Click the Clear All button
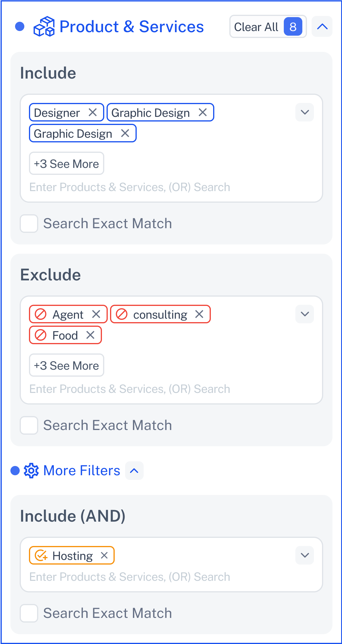The image size is (342, 644). 268,27
